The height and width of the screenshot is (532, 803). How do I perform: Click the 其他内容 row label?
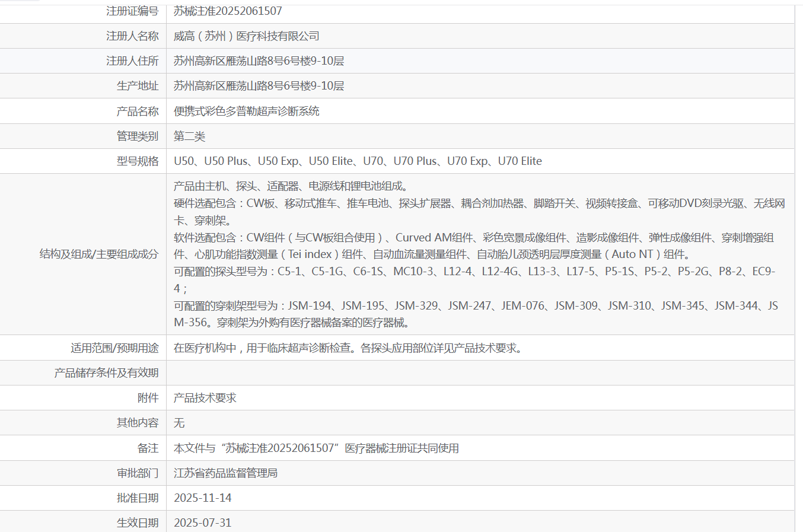[x=138, y=423]
